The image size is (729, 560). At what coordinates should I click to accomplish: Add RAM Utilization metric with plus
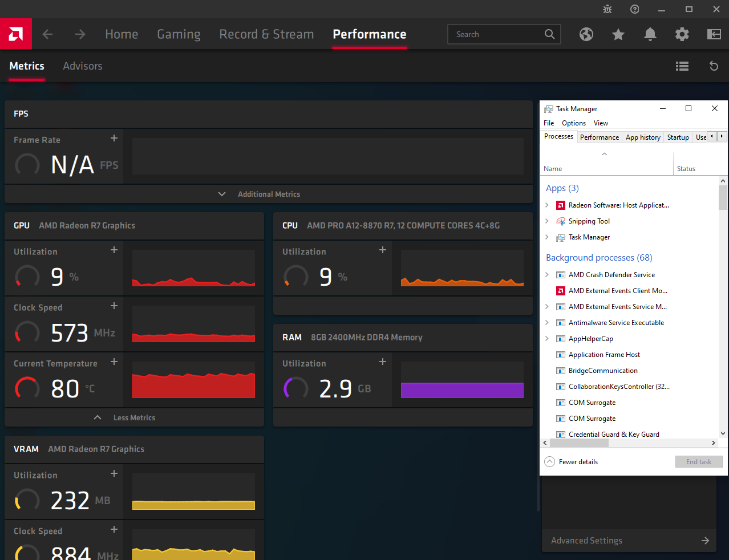pos(382,361)
